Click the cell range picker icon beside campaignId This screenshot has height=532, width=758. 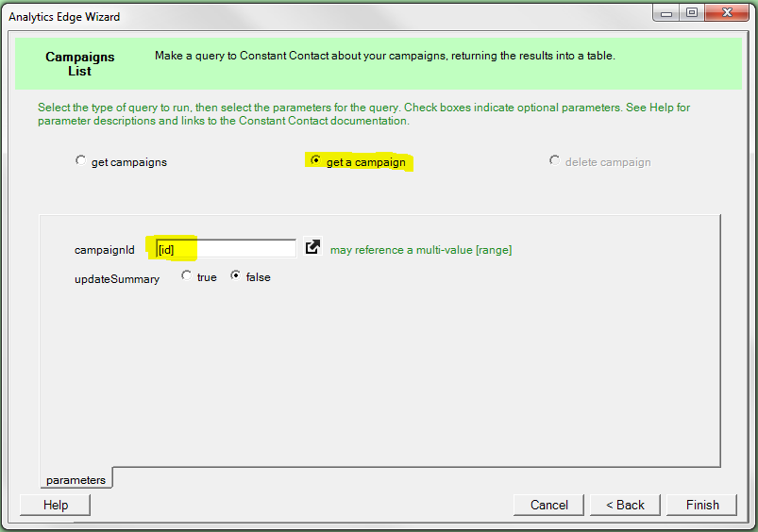[x=312, y=248]
